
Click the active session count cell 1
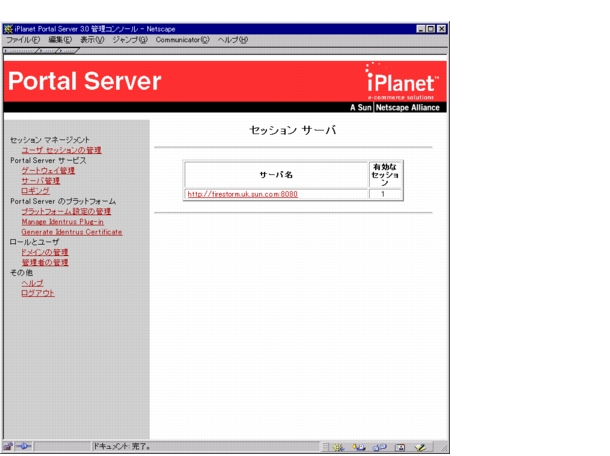(384, 194)
